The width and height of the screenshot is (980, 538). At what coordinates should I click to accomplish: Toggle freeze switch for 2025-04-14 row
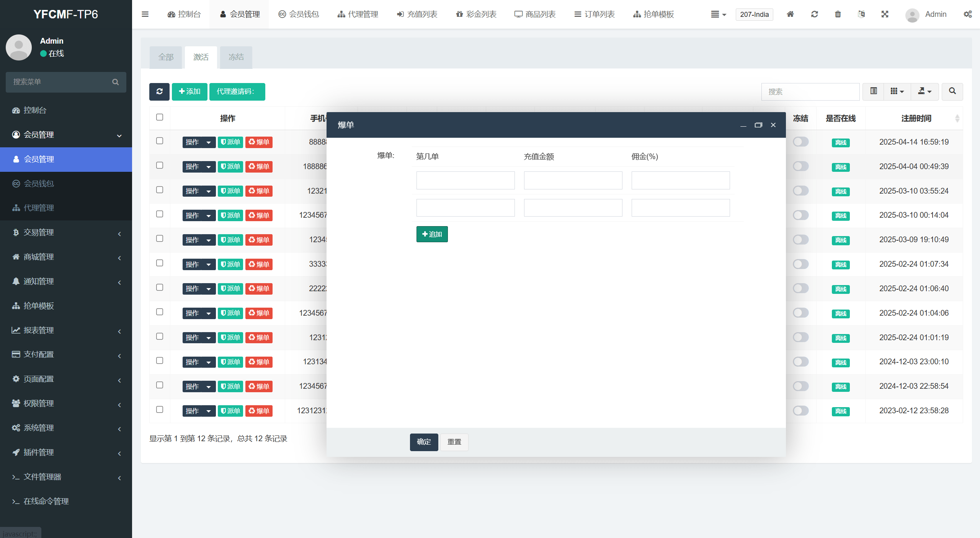pyautogui.click(x=800, y=142)
